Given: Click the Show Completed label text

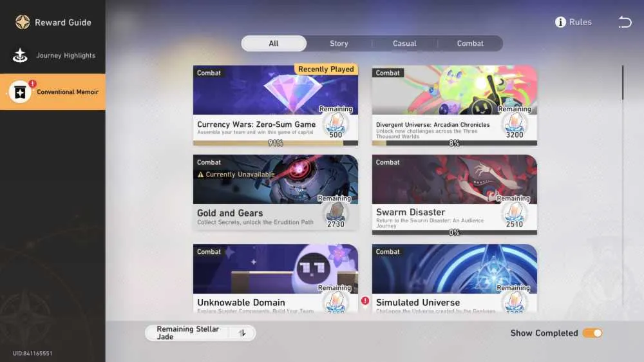Looking at the screenshot, I should (544, 333).
